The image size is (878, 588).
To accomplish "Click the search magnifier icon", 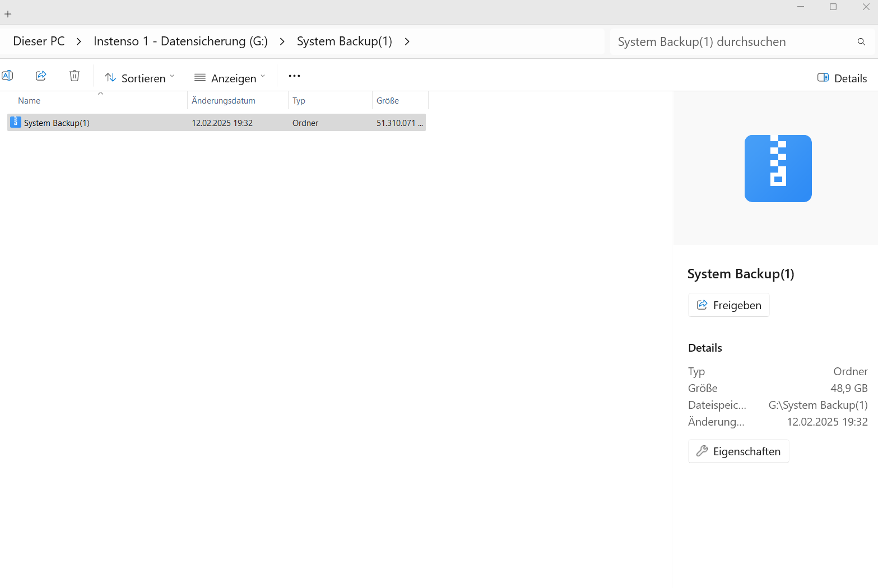I will tap(861, 42).
